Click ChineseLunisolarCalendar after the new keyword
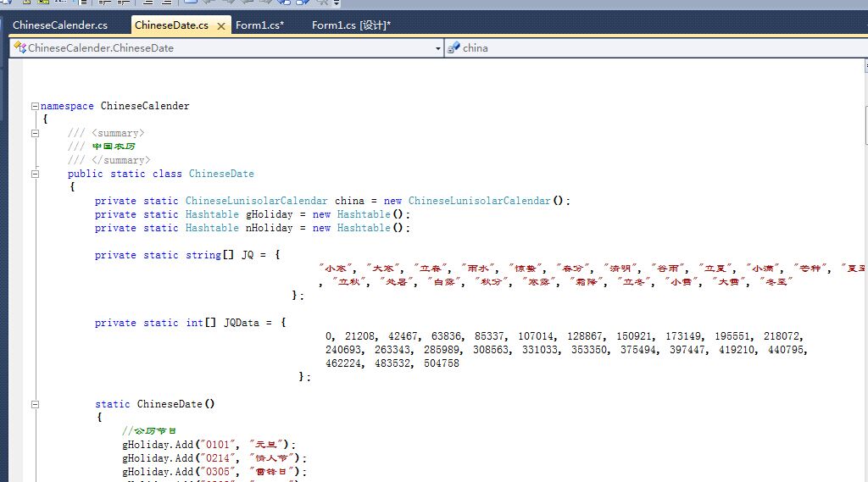The width and height of the screenshot is (868, 482). [x=480, y=201]
